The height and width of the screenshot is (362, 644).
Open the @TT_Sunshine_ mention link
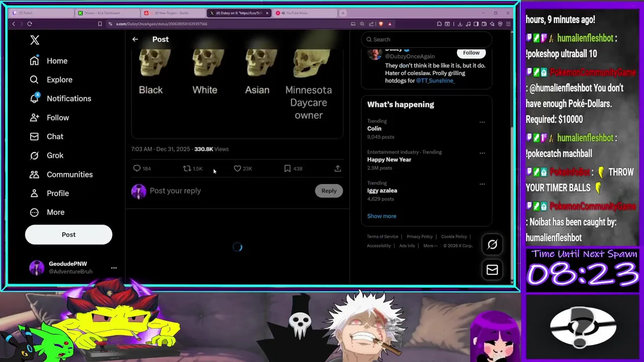(435, 81)
